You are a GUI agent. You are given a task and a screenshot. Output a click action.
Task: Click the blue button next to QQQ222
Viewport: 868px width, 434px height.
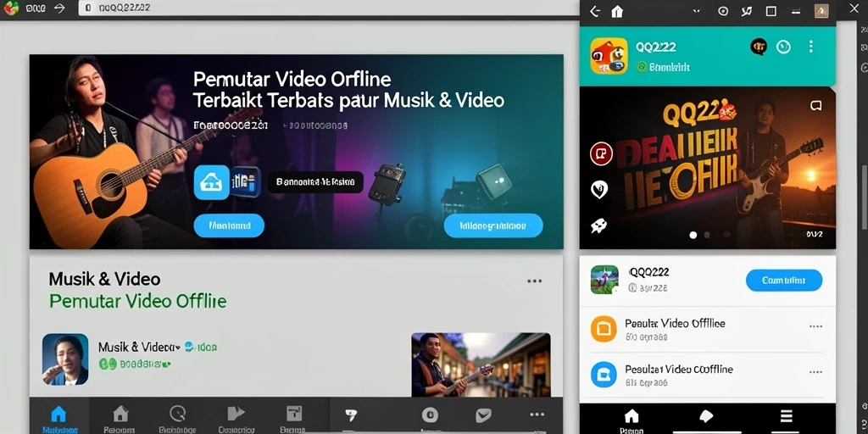pos(784,280)
